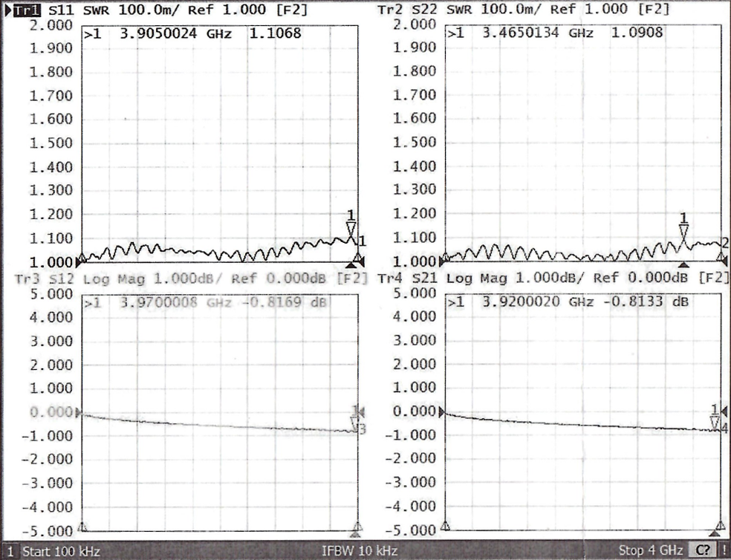Click marker 1 triangle on the S11 trace
Viewport: 731px width, 560px height.
(x=351, y=229)
